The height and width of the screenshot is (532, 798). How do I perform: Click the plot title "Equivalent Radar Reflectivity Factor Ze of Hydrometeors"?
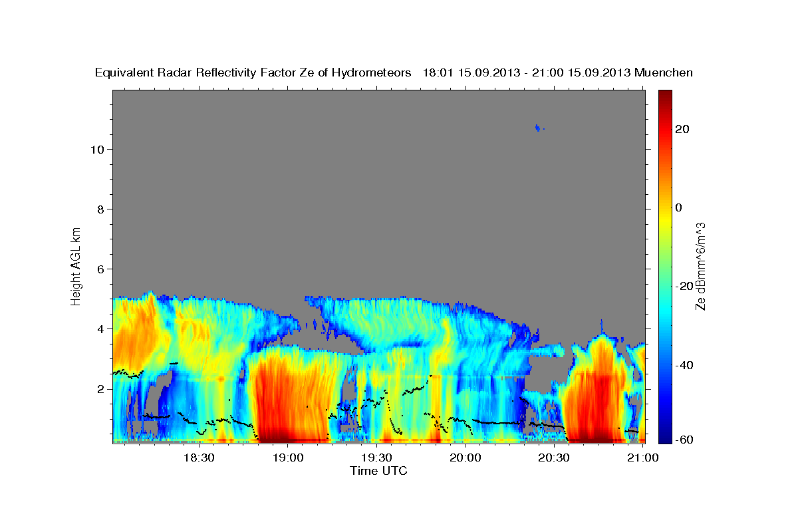(x=253, y=72)
